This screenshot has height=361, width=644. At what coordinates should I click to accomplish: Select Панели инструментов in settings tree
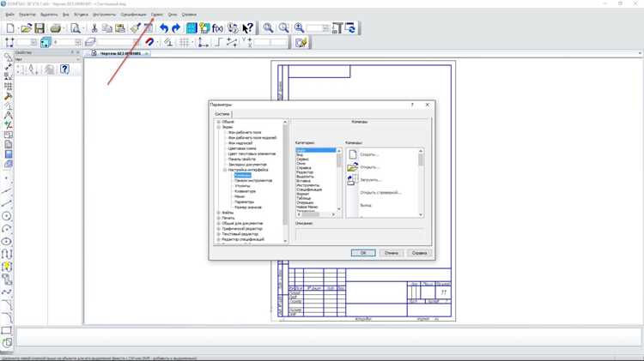point(253,180)
